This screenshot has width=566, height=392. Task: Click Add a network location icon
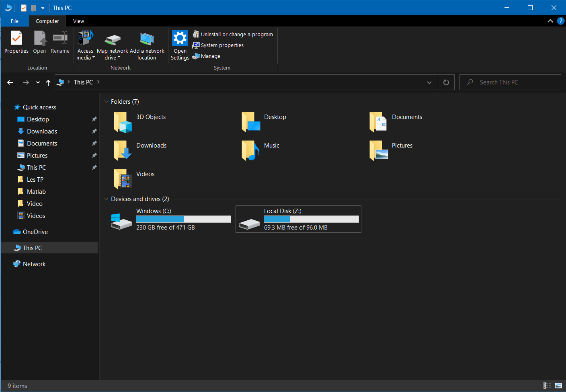pos(147,39)
